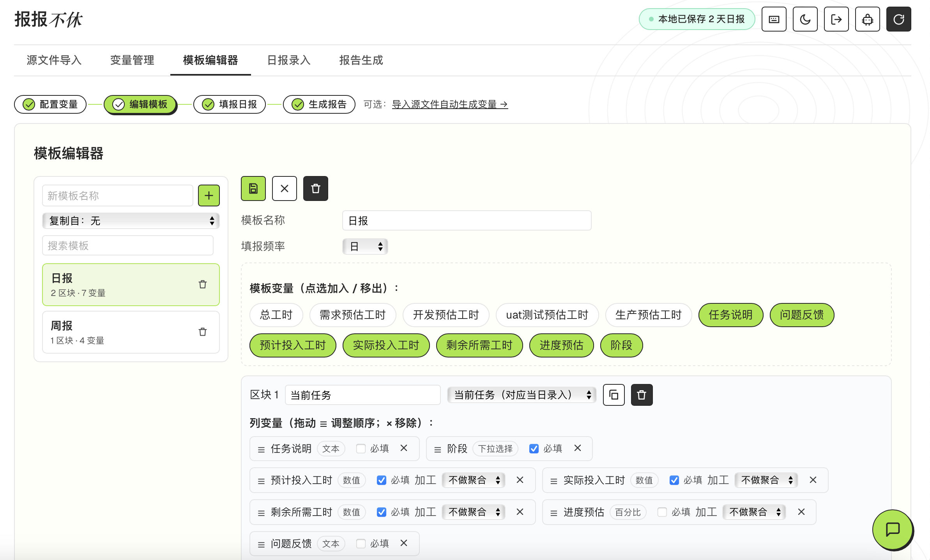The image size is (930, 560).
Task: Open the 复制自 template dropdown
Action: click(x=131, y=221)
